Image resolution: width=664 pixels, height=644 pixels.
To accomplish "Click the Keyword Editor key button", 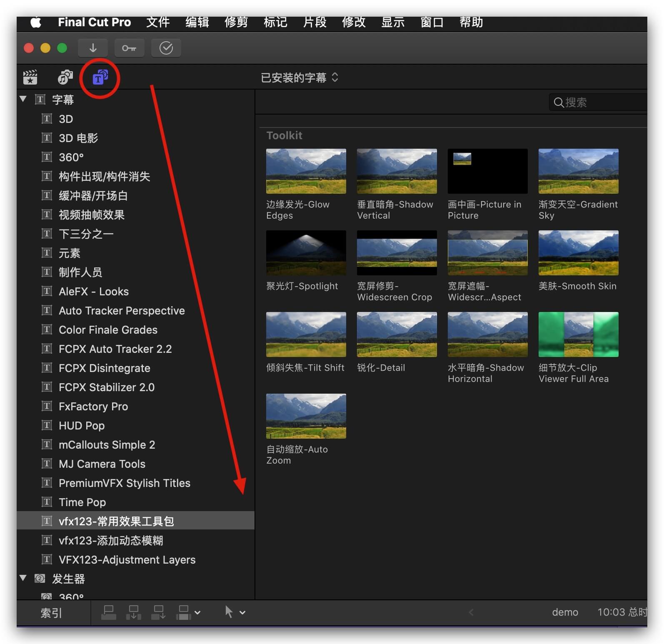I will 129,48.
